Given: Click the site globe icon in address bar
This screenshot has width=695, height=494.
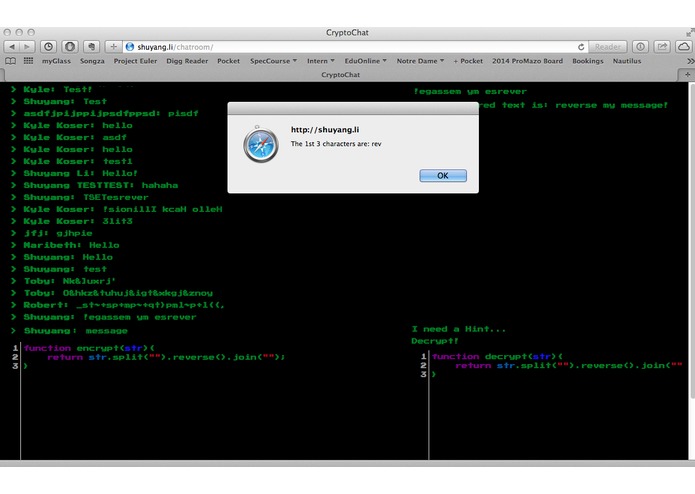Looking at the screenshot, I should [x=130, y=47].
